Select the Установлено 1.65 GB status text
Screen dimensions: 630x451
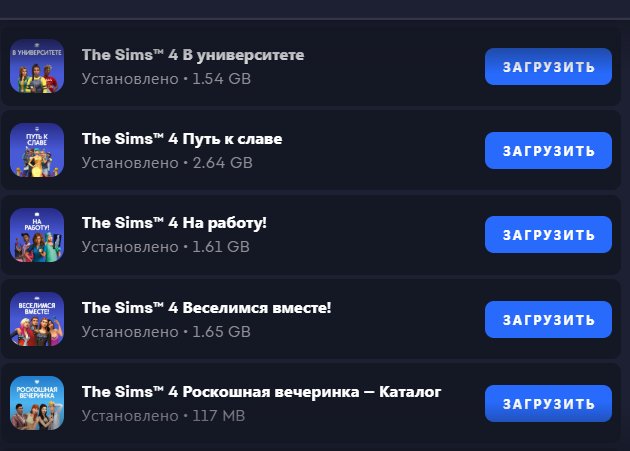click(x=166, y=332)
